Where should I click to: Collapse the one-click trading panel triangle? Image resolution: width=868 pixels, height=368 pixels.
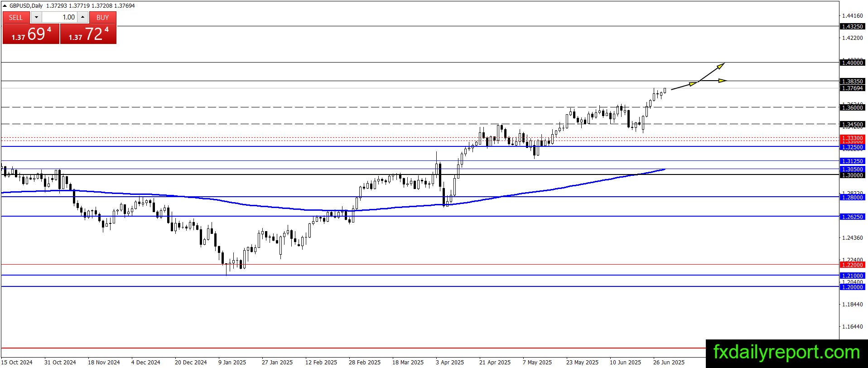pos(5,6)
